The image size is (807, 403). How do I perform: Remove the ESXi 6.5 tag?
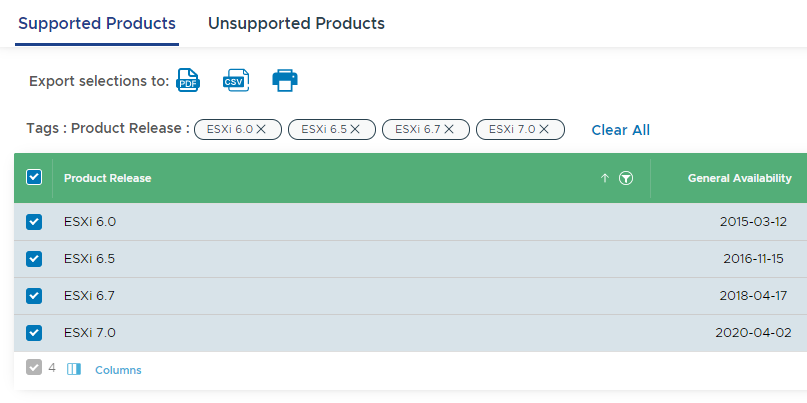pyautogui.click(x=355, y=130)
